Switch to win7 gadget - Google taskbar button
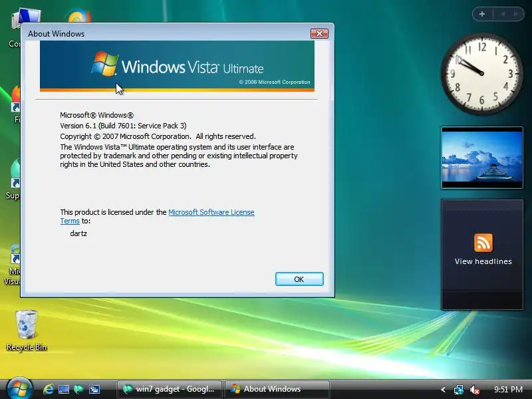The width and height of the screenshot is (532, 399). click(170, 389)
